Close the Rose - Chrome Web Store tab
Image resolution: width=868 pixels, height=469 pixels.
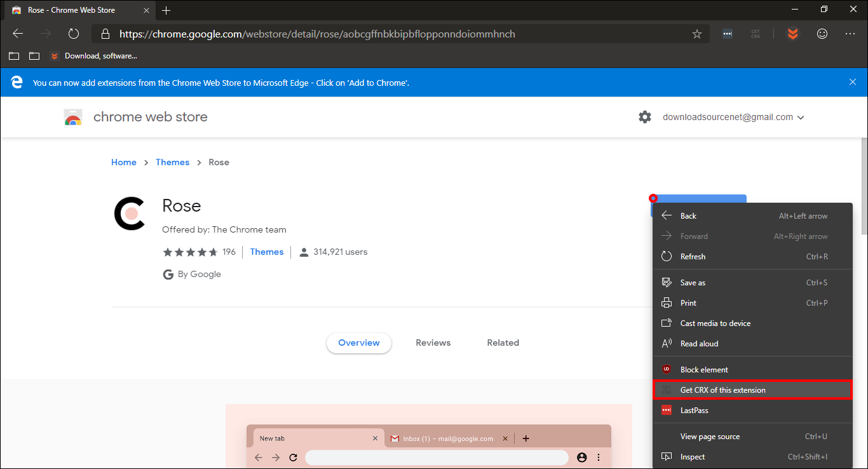pos(146,11)
